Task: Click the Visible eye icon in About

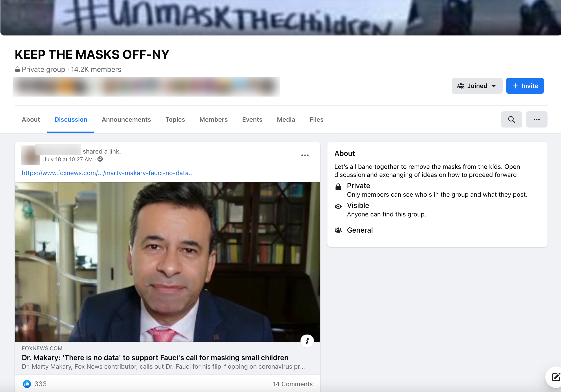Action: pyautogui.click(x=338, y=207)
